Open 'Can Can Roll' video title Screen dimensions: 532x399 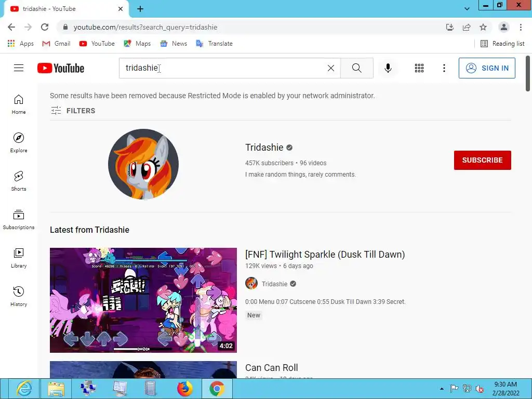pyautogui.click(x=271, y=368)
